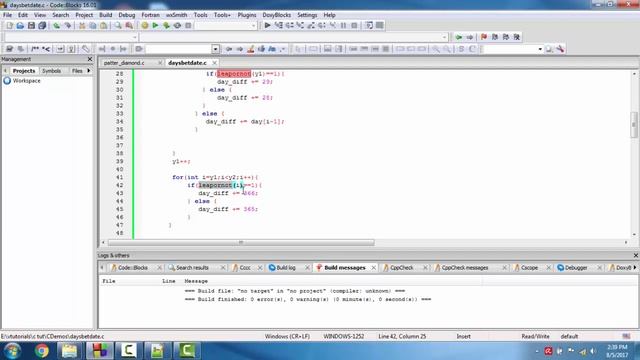This screenshot has width=640, height=360.
Task: Start debugging with the Debug/Continue arrow
Action: point(267,25)
